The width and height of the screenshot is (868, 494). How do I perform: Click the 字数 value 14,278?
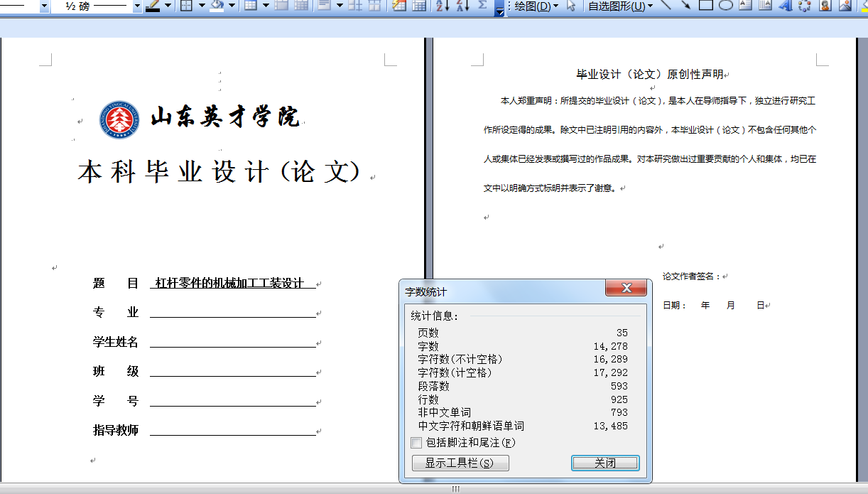pos(611,346)
